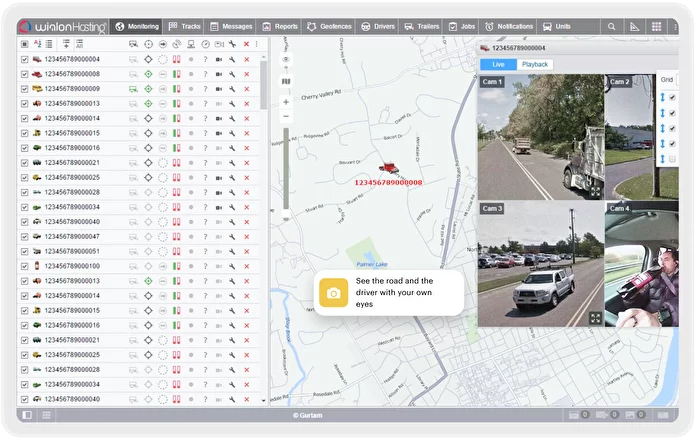Click the map zoom in plus button
Viewport: 696px width, 440px height.
click(286, 102)
